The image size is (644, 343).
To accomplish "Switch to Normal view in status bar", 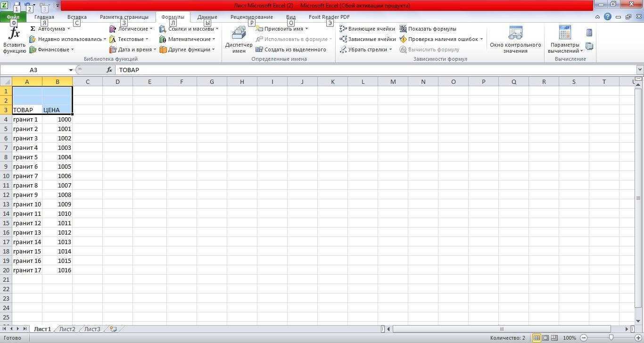I will tap(537, 338).
